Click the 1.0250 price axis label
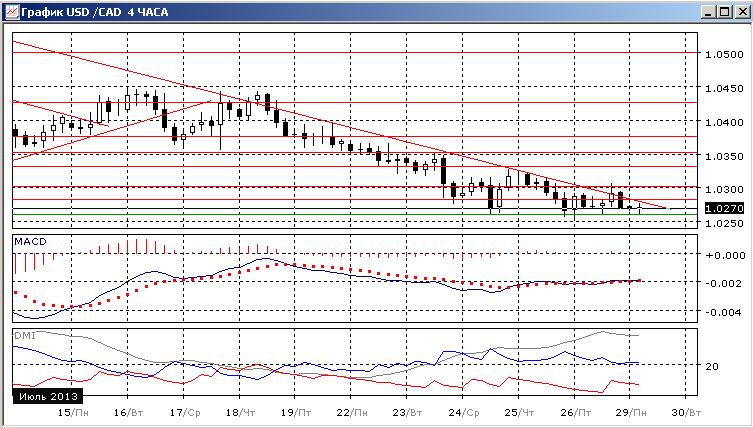This screenshot has height=428, width=753. 724,223
